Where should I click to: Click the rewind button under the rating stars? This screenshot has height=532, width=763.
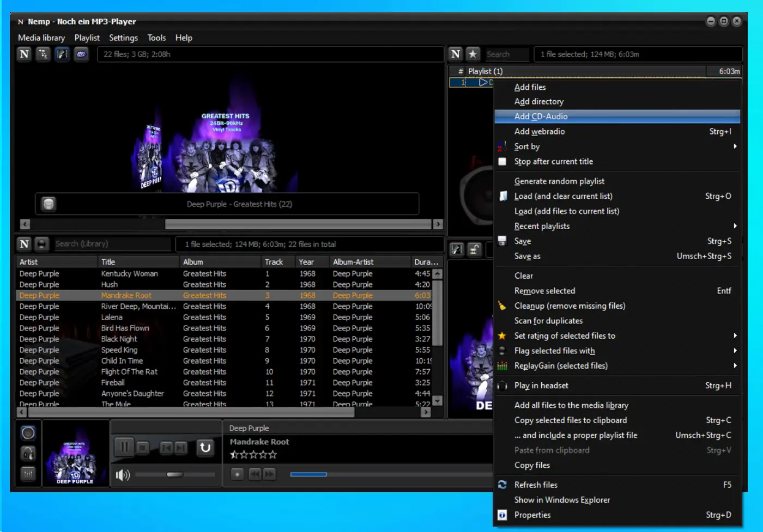pyautogui.click(x=255, y=474)
